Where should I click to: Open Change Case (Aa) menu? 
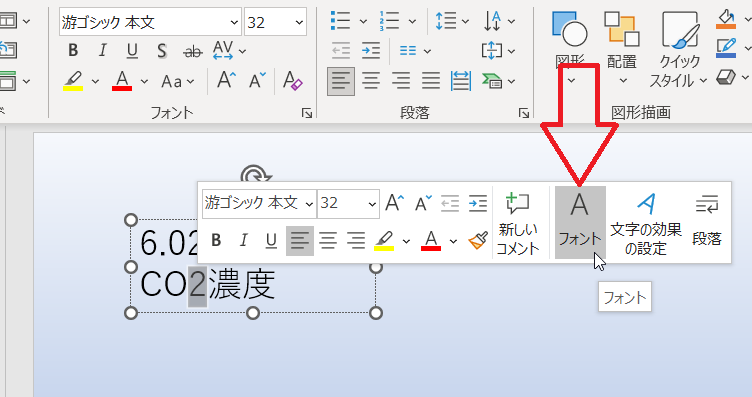(x=177, y=82)
